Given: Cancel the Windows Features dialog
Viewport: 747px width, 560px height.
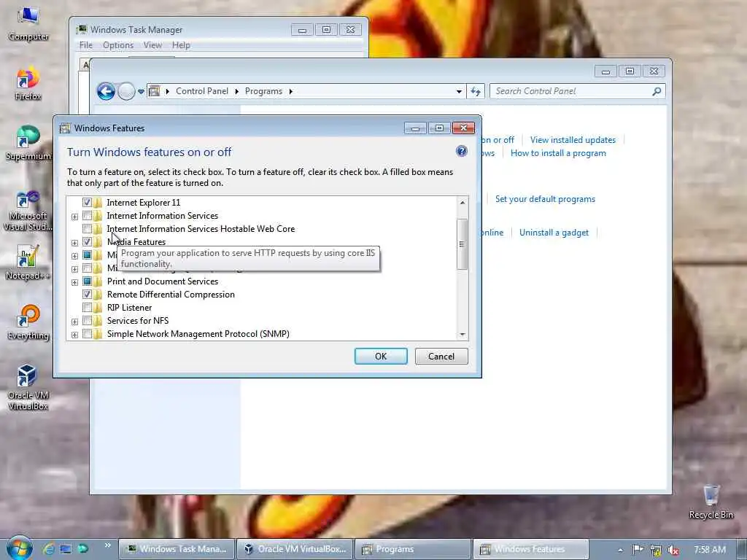Looking at the screenshot, I should 441,356.
